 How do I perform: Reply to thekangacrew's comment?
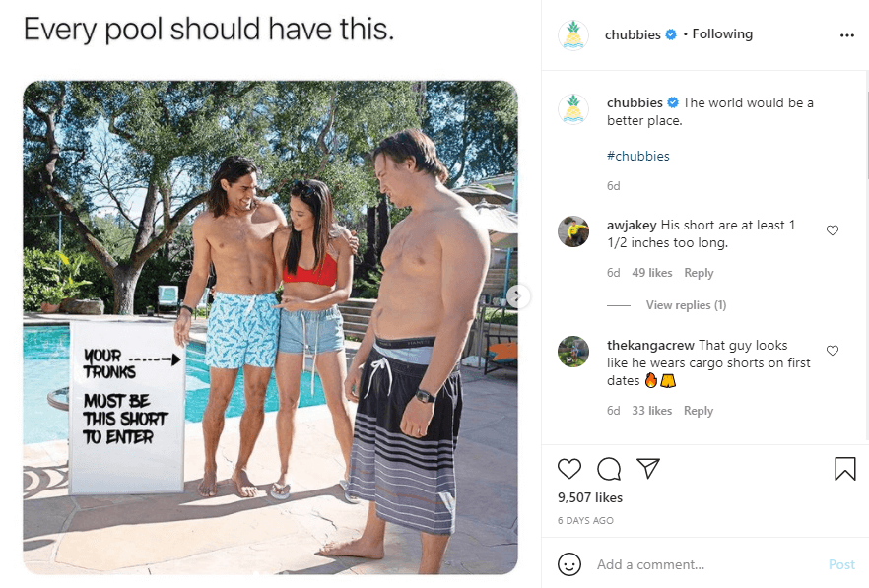coord(699,411)
